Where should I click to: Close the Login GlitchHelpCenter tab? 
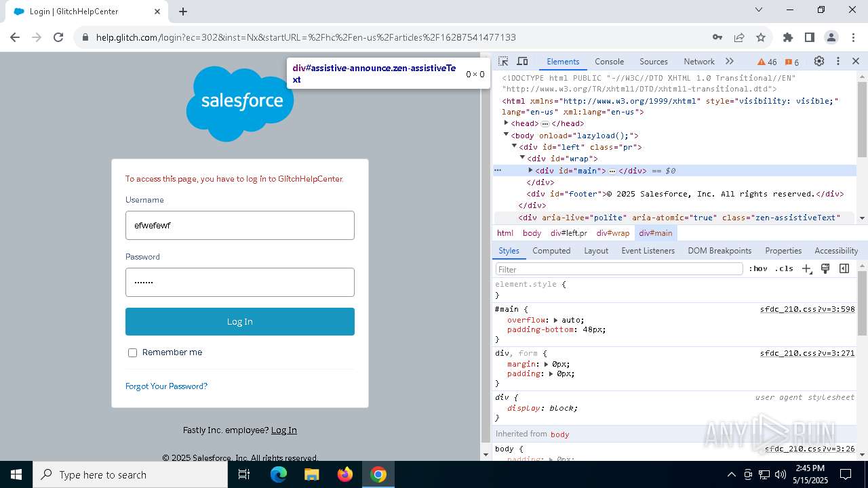coord(157,12)
